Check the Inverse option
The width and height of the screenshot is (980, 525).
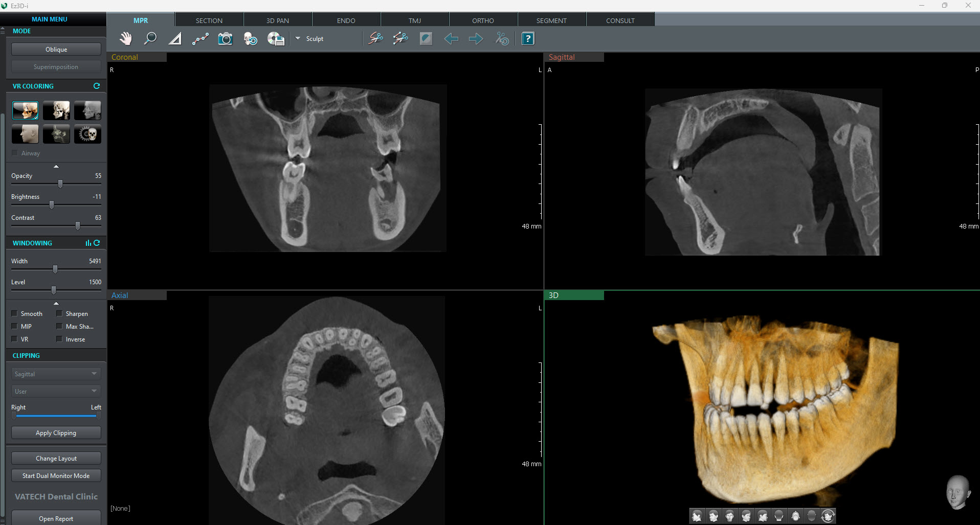tap(59, 339)
